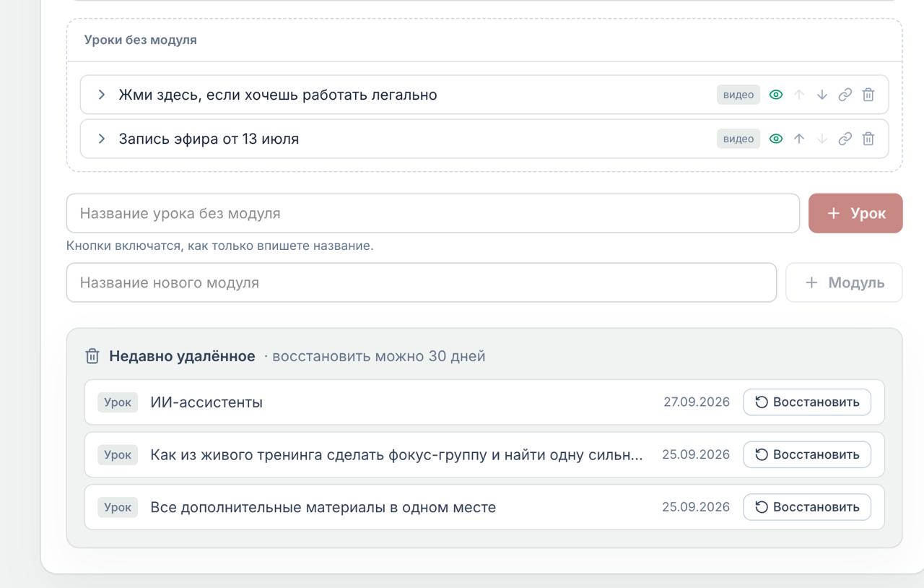Image resolution: width=924 pixels, height=588 pixels.
Task: Select lesson title 'Запись эфира от 13 июля'
Action: click(209, 139)
